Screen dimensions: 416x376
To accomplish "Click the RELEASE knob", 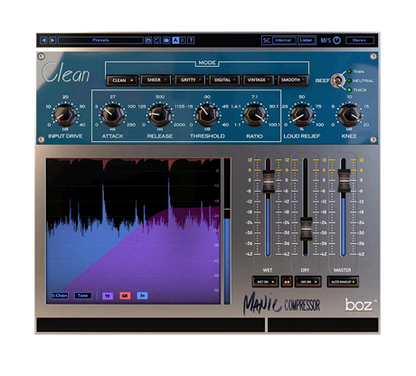I will point(160,115).
